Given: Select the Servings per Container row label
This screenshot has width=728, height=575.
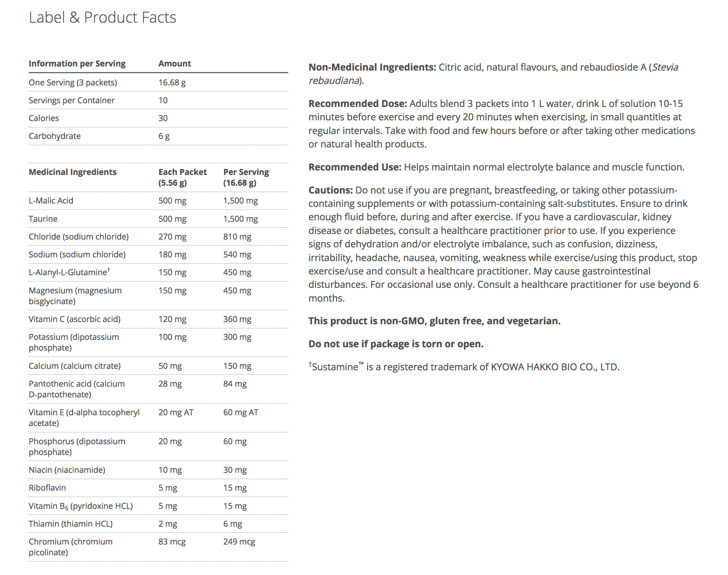Looking at the screenshot, I should coord(72,100).
